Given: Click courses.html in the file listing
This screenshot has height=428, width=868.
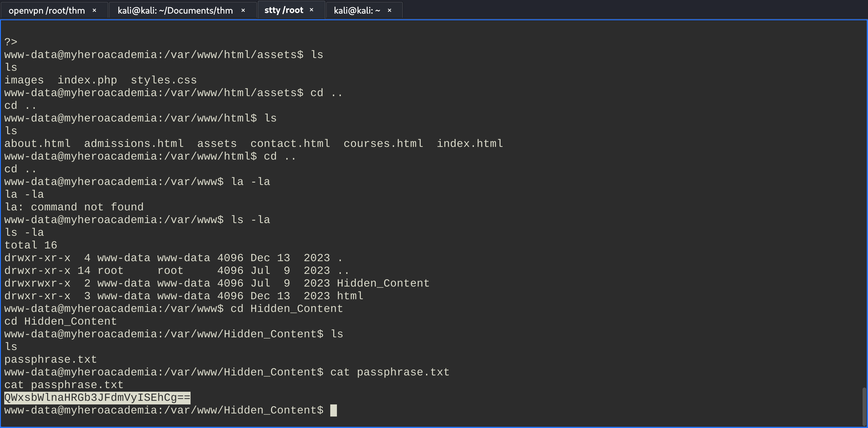Looking at the screenshot, I should (383, 144).
